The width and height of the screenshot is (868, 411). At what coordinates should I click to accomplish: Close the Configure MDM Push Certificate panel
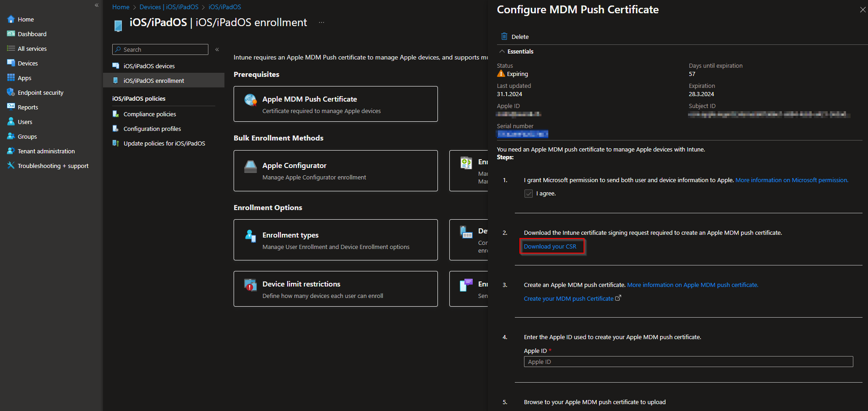(863, 10)
